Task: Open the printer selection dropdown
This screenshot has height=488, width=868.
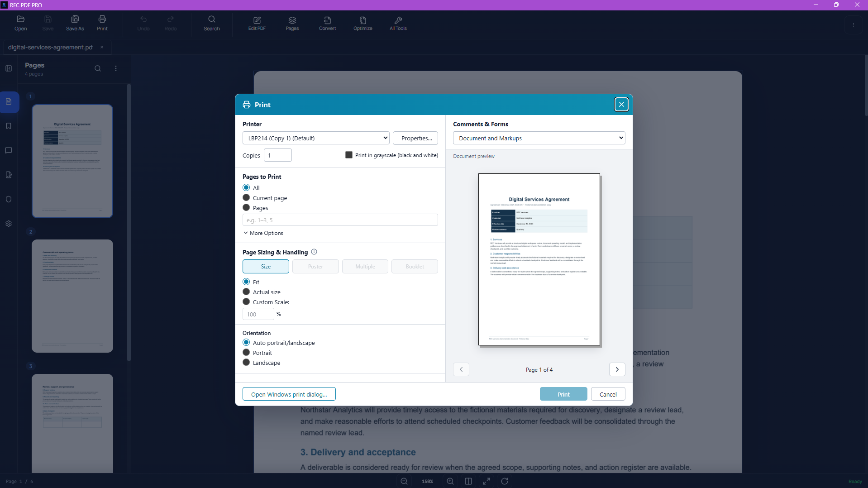Action: (316, 138)
